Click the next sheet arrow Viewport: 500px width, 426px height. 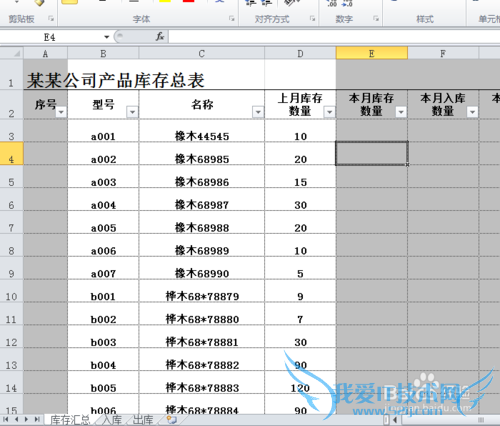pos(26,419)
